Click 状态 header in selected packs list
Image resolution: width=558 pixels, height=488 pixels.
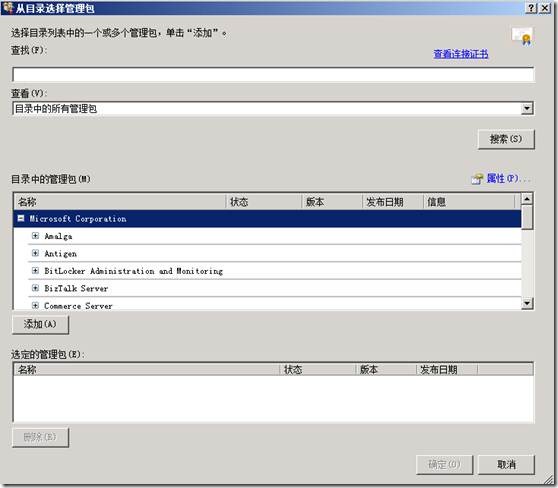click(317, 369)
